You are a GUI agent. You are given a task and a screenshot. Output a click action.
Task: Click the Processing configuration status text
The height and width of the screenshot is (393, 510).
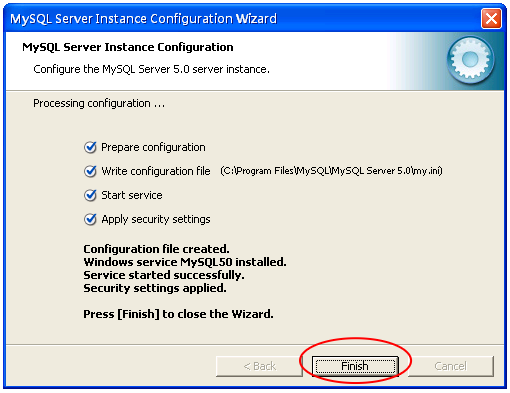tap(99, 103)
